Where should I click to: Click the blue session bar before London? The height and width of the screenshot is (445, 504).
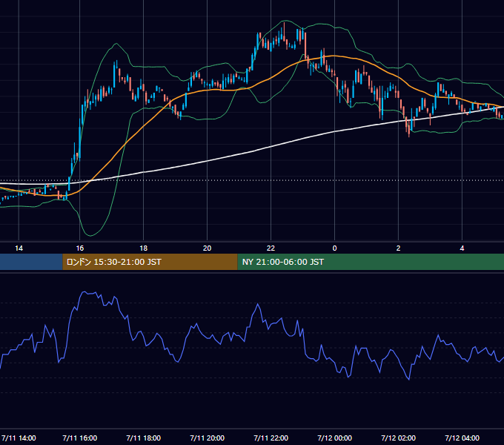[x=31, y=262]
